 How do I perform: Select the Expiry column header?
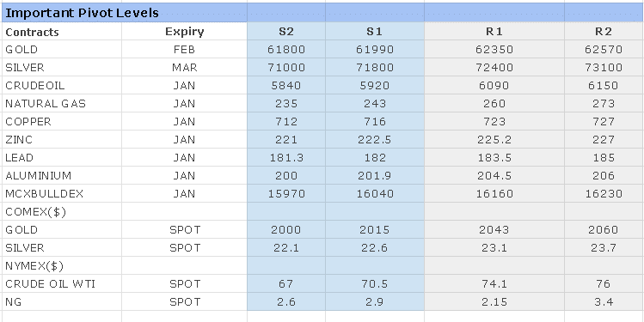click(x=184, y=32)
